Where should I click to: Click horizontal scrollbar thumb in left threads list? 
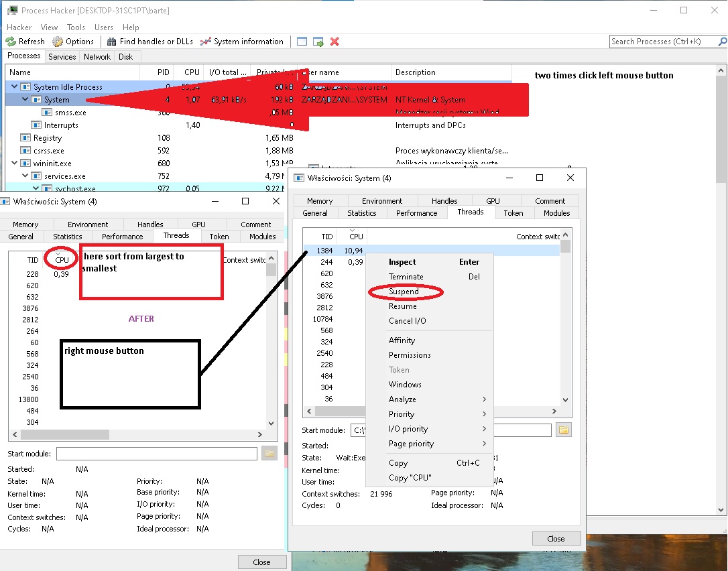[x=65, y=434]
